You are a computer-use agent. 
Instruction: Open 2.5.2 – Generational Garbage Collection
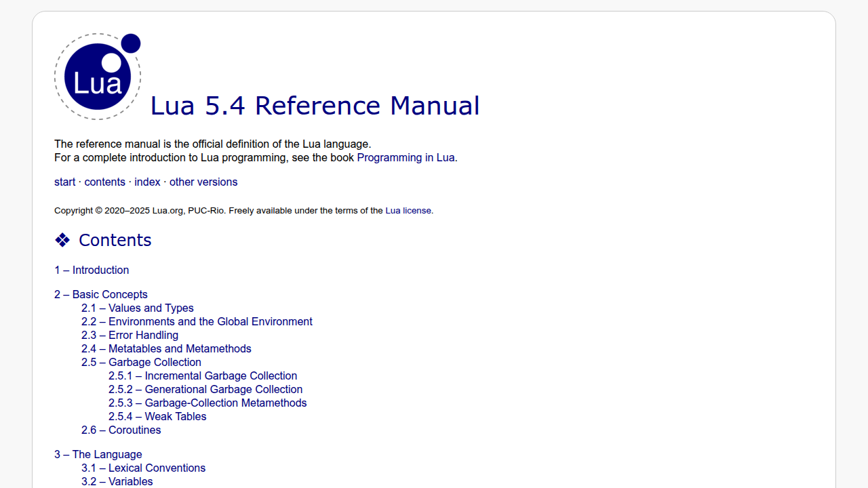pyautogui.click(x=205, y=389)
